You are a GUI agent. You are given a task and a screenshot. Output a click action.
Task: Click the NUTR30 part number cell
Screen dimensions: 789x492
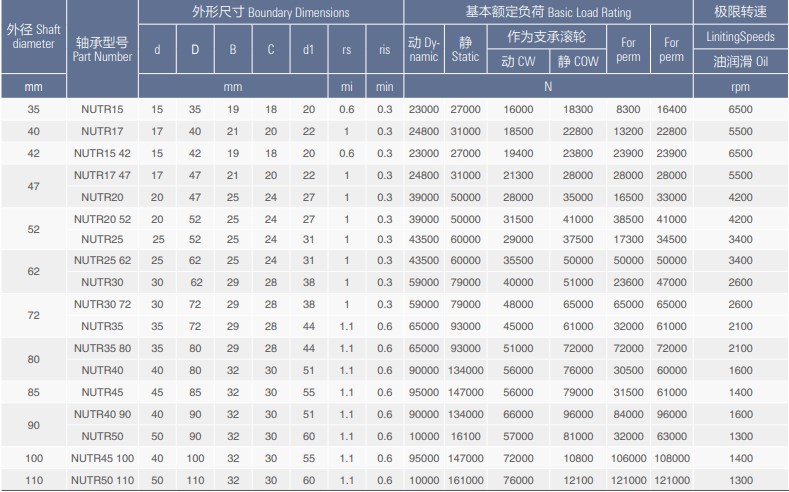102,282
